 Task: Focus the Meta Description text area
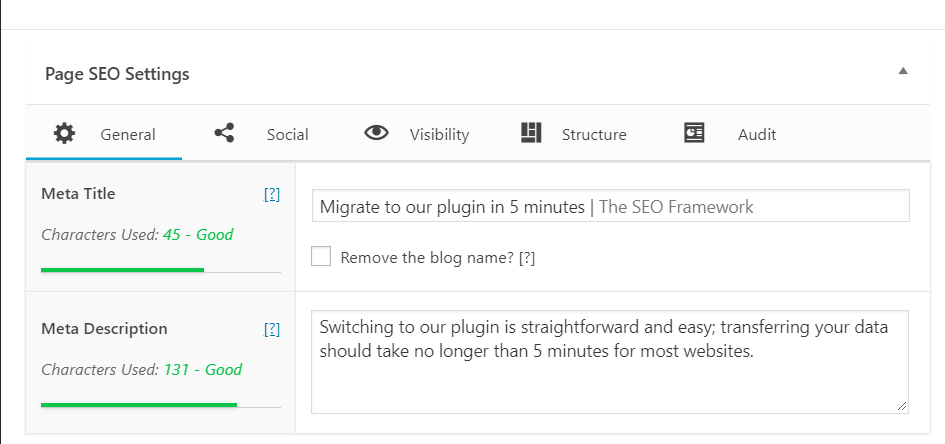coord(609,361)
